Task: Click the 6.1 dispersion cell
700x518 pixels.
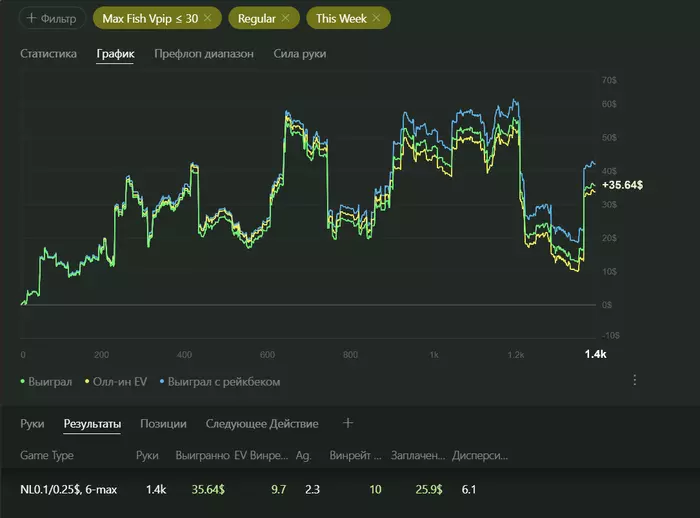Action: tap(469, 489)
